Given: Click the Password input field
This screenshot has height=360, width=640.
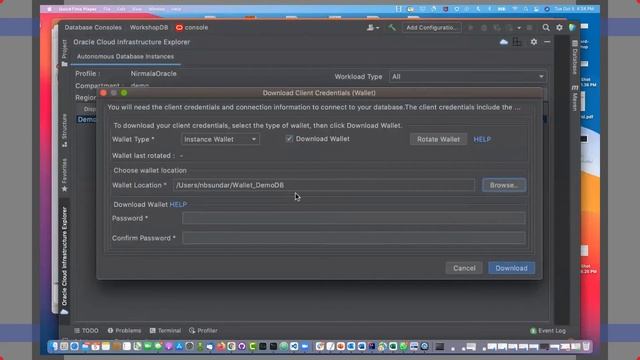Looking at the screenshot, I should tap(353, 218).
